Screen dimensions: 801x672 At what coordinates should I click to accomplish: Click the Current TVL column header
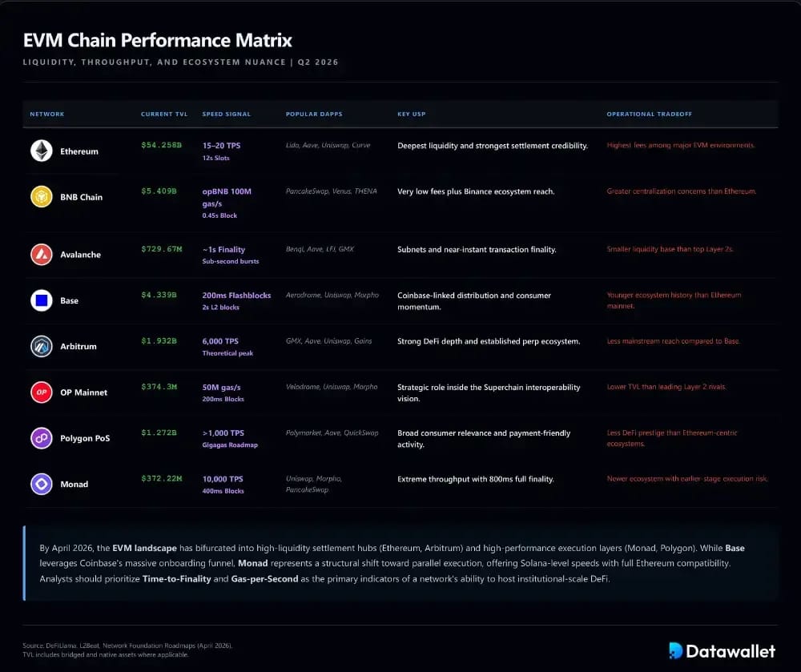[164, 114]
